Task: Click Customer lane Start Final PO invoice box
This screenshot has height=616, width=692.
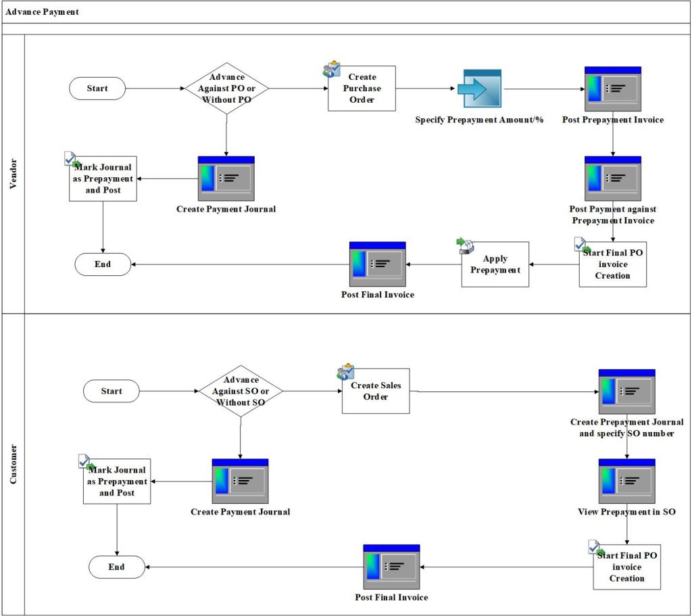Action: [626, 567]
